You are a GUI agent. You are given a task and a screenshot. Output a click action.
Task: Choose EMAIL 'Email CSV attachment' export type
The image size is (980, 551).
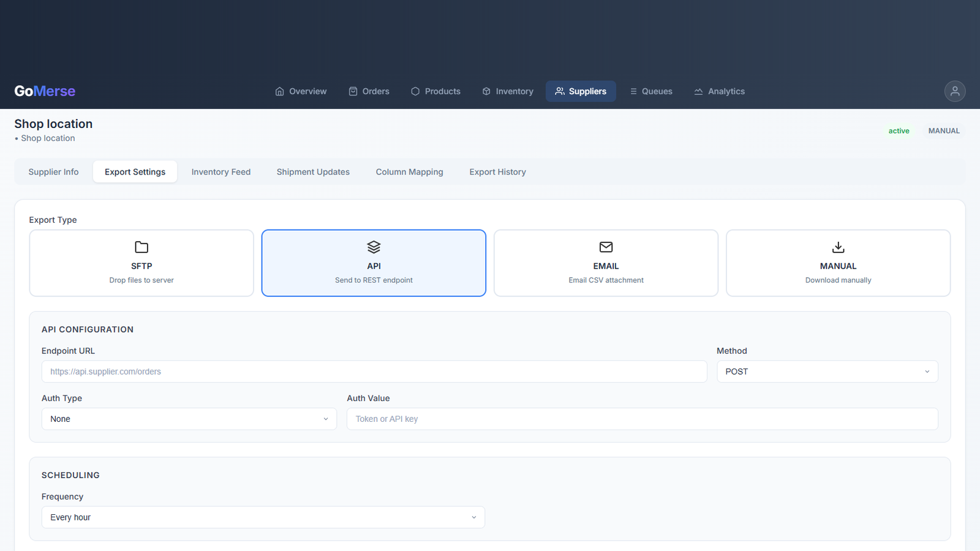point(606,263)
